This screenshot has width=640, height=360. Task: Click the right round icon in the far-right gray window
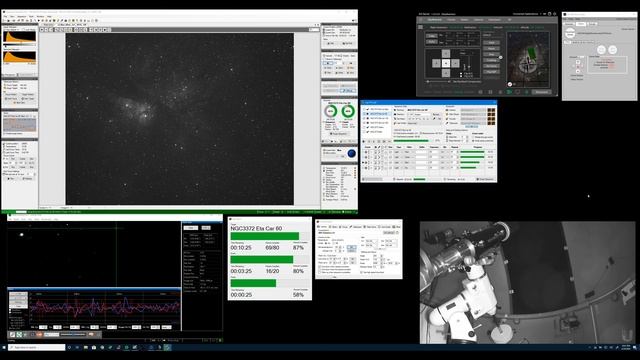pos(613,50)
